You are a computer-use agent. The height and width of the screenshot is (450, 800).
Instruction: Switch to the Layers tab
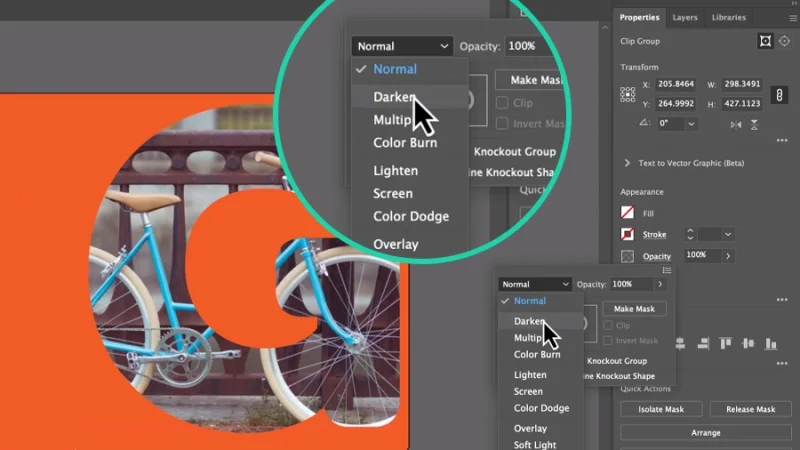[x=685, y=17]
